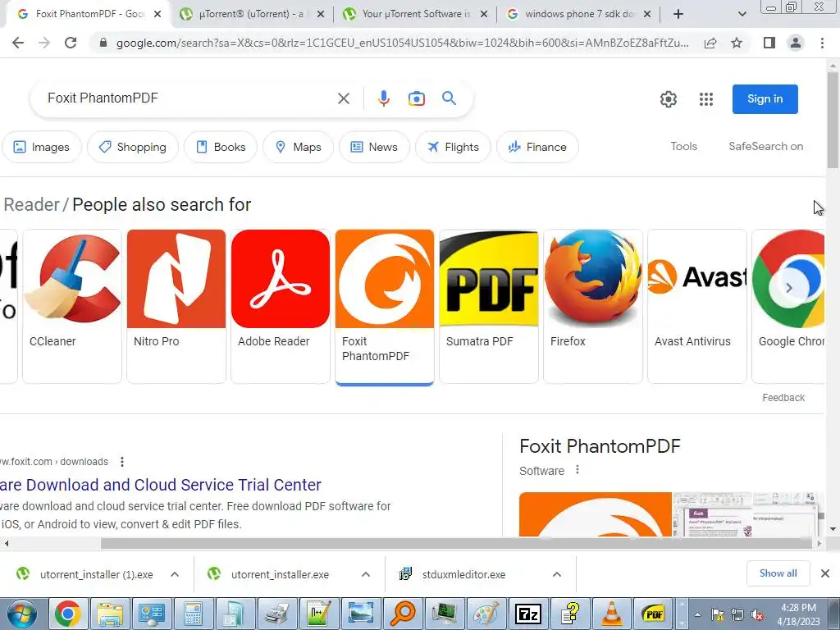Filter results by Images
This screenshot has height=630, width=840.
[42, 147]
